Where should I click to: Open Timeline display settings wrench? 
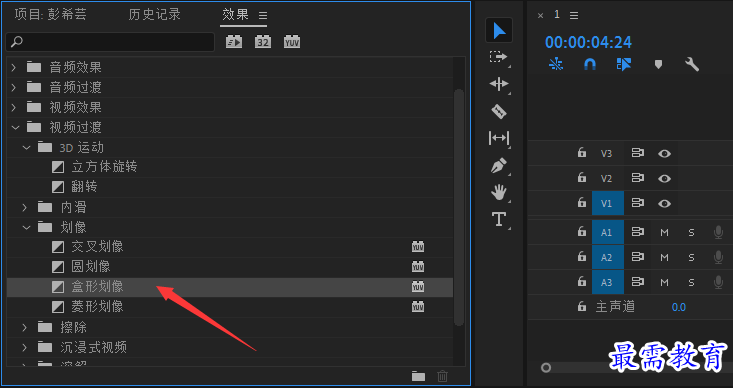tap(692, 64)
